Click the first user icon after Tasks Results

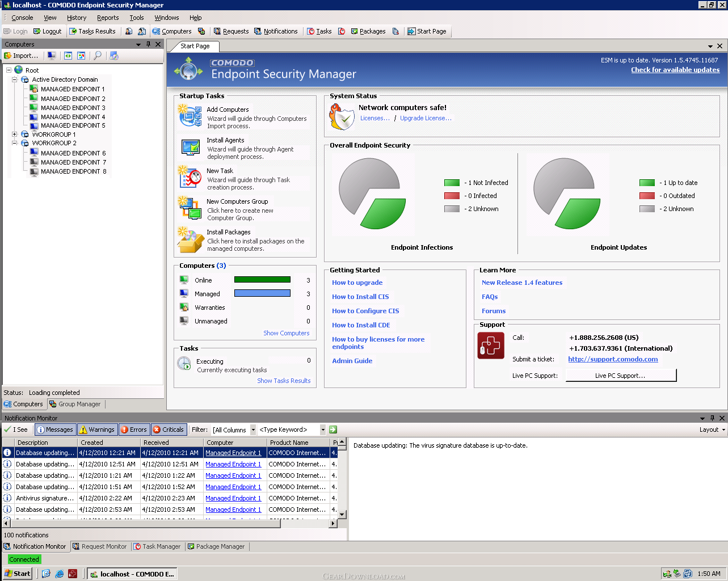[129, 31]
